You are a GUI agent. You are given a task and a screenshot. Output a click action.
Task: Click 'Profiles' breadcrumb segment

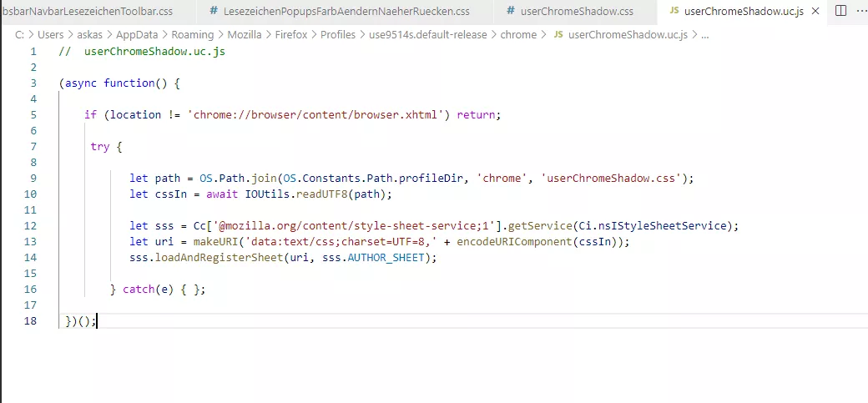pos(338,34)
